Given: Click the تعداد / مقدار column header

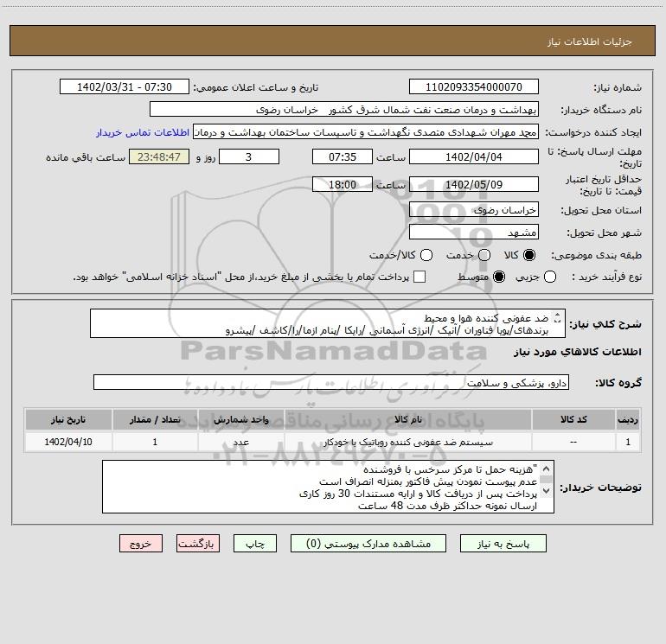Looking at the screenshot, I should point(155,419).
